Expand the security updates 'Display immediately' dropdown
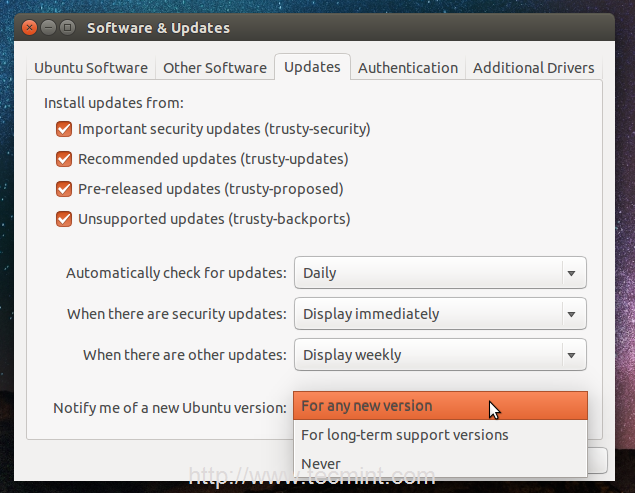Screen dimensions: 635x493 [440, 314]
